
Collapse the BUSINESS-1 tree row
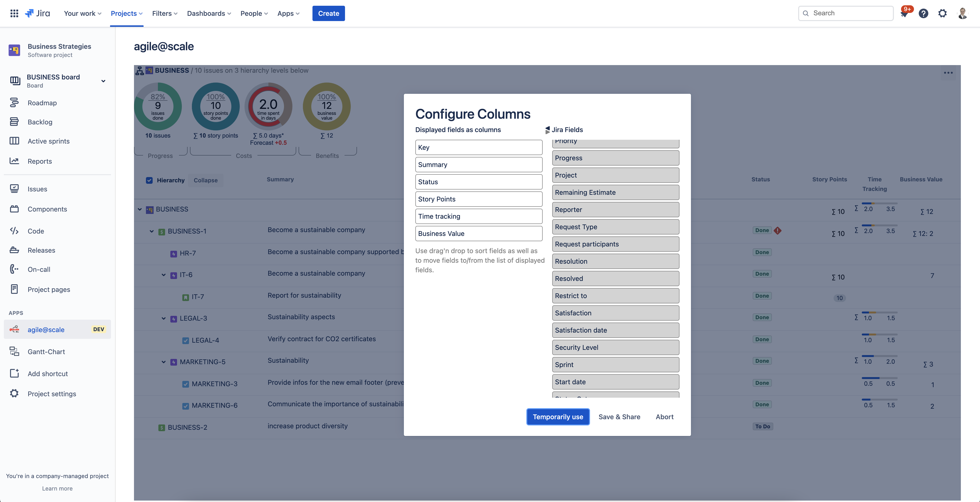pos(151,231)
